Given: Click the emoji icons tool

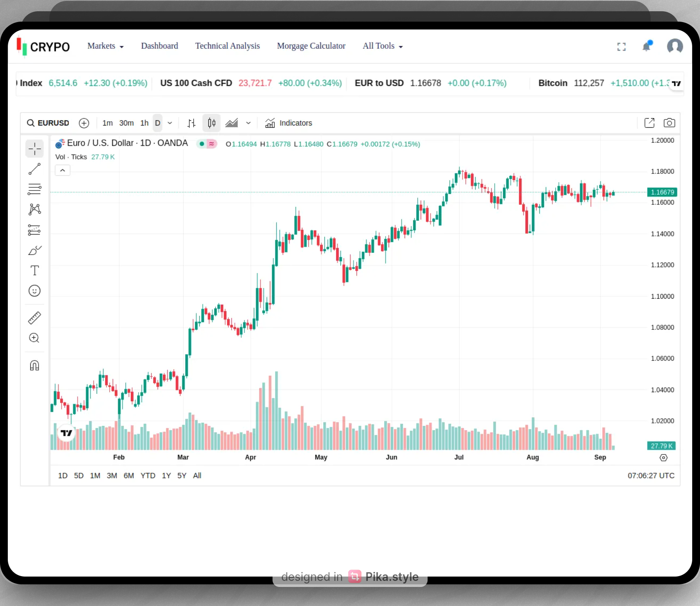Looking at the screenshot, I should tap(35, 291).
